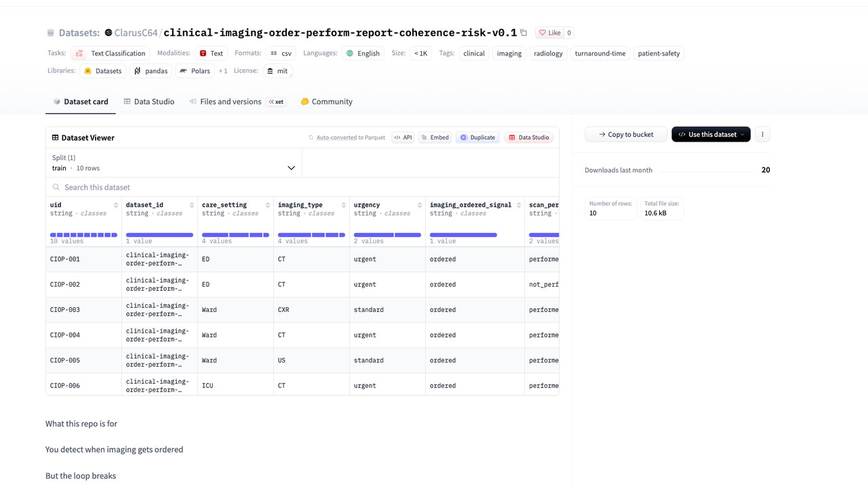Expand the +1 additional libraries
This screenshot has height=488, width=868.
[223, 70]
